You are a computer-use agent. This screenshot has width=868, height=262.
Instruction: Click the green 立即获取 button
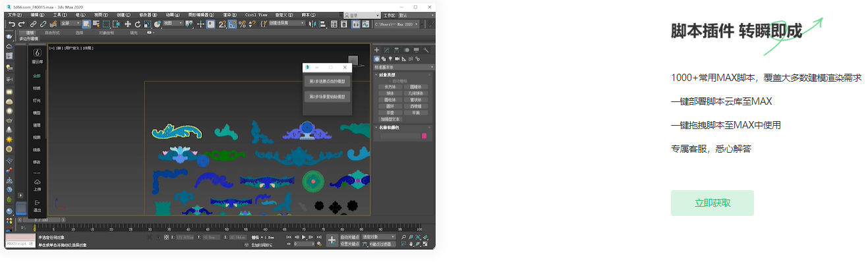712,203
